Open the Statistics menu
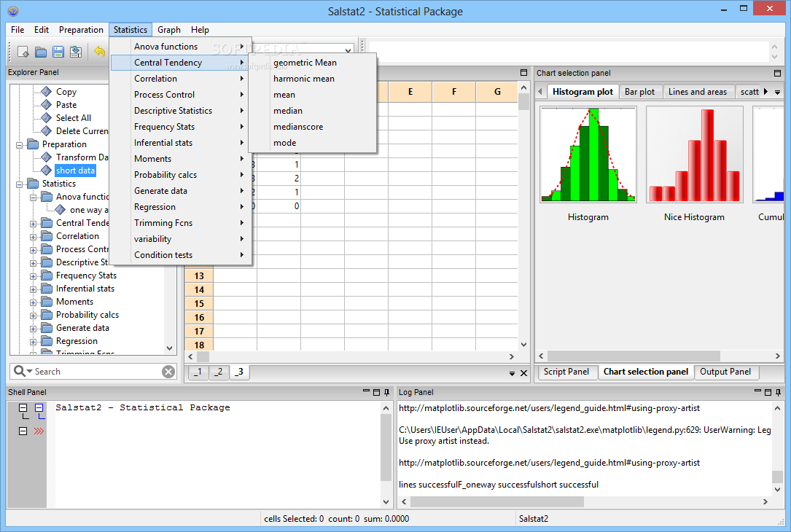791x532 pixels. [x=130, y=30]
